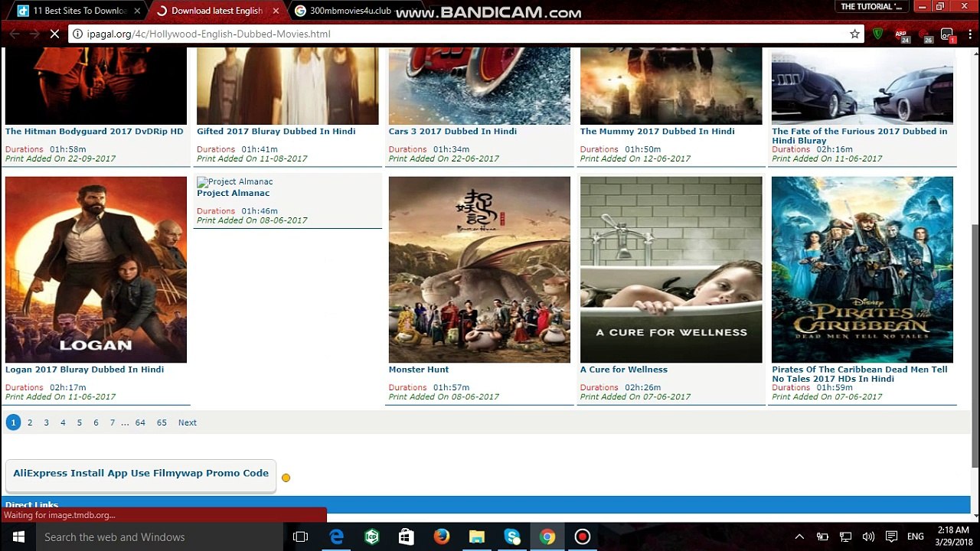Viewport: 980px width, 551px height.
Task: Open Skype from the taskbar
Action: 512,536
